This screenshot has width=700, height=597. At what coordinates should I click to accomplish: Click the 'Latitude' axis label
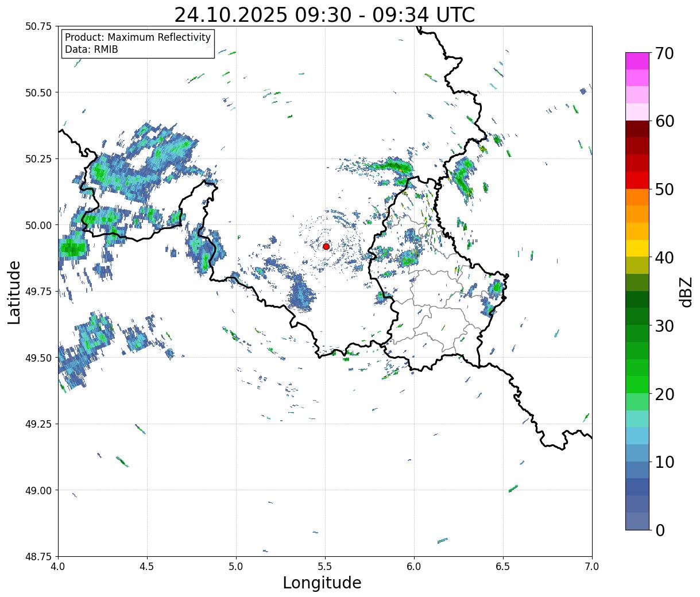pyautogui.click(x=14, y=292)
